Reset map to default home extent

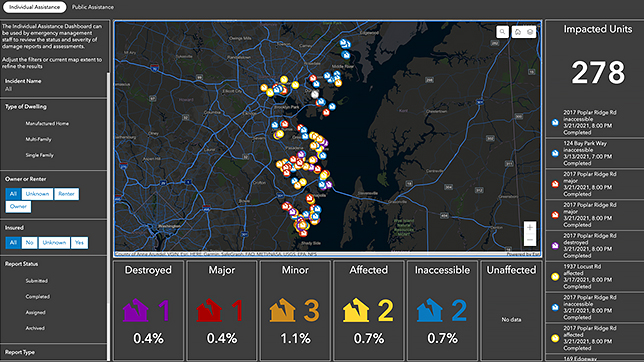518,32
